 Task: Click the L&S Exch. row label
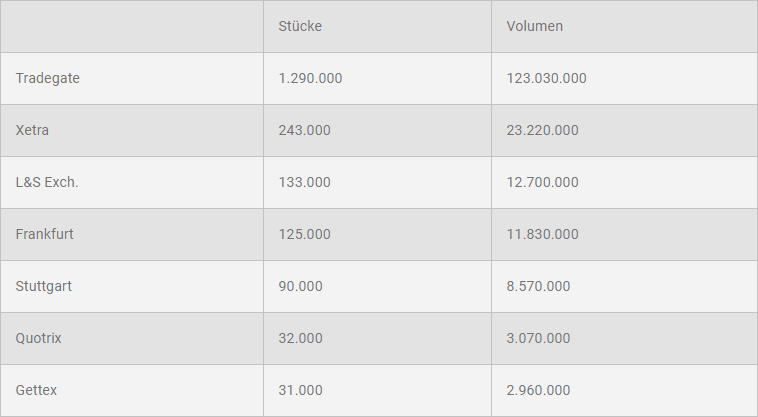tap(47, 182)
